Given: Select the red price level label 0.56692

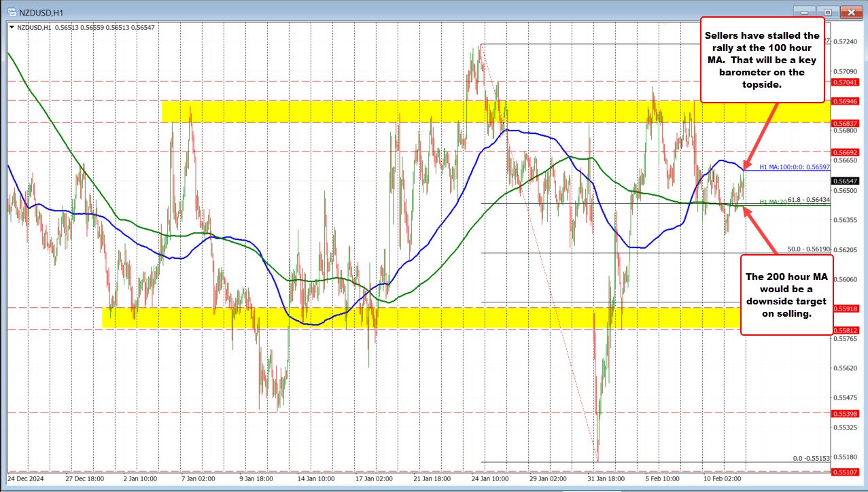Looking at the screenshot, I should point(846,152).
